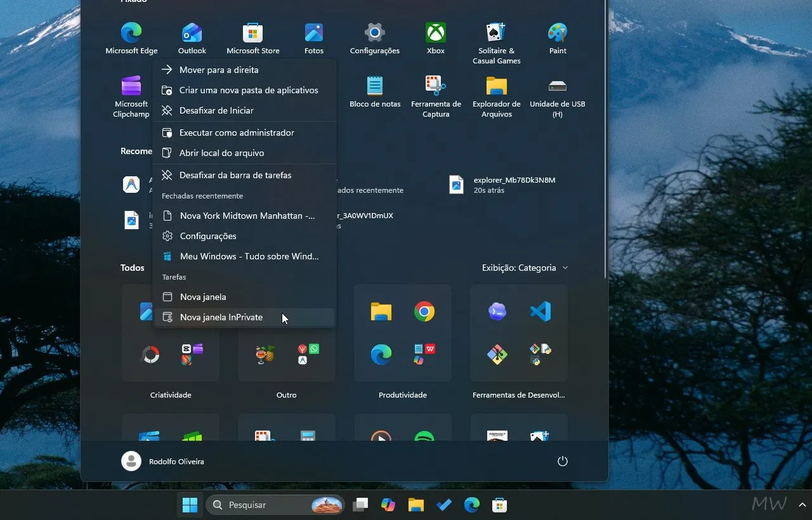Viewport: 812px width, 520px height.
Task: Select Mover para a direita
Action: 244,70
